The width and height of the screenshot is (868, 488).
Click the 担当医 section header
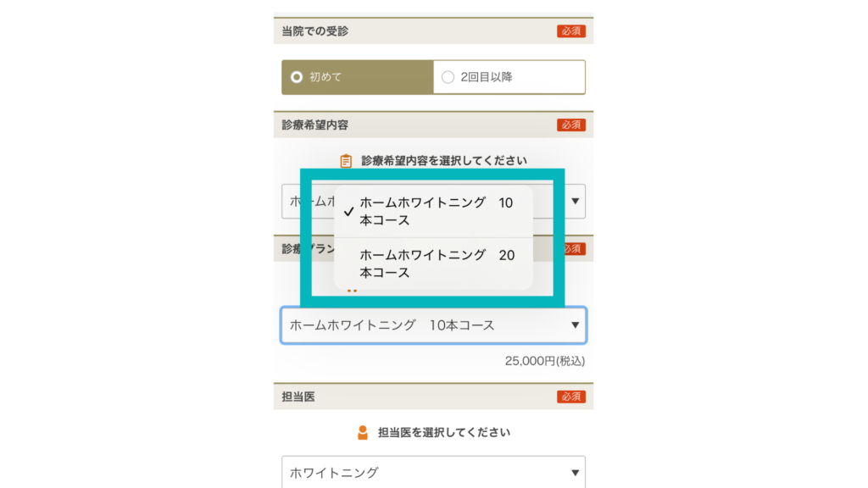pos(433,396)
